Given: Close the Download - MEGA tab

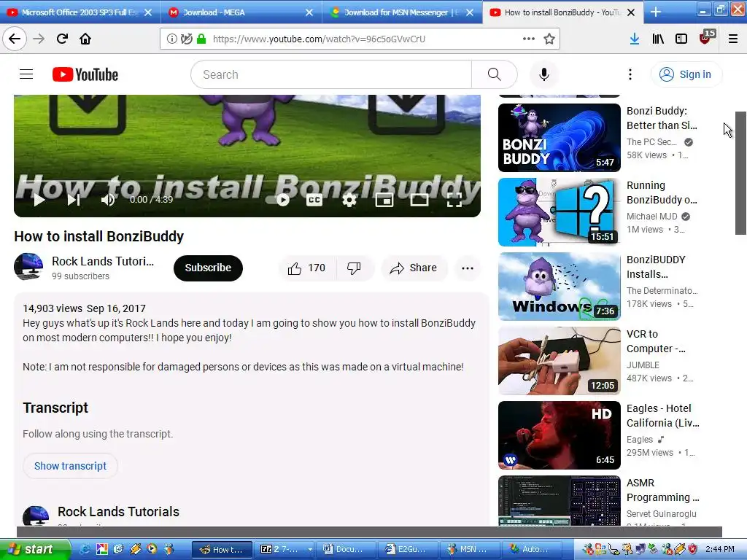Looking at the screenshot, I should (x=309, y=12).
